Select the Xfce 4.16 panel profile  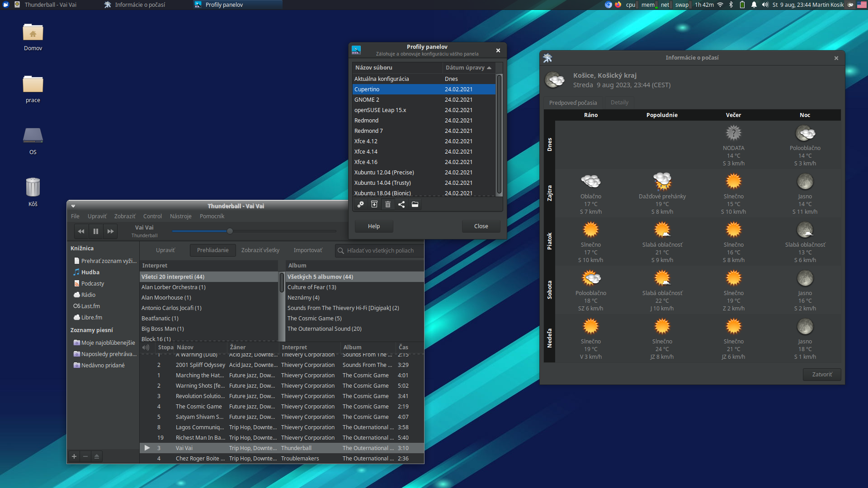(424, 162)
